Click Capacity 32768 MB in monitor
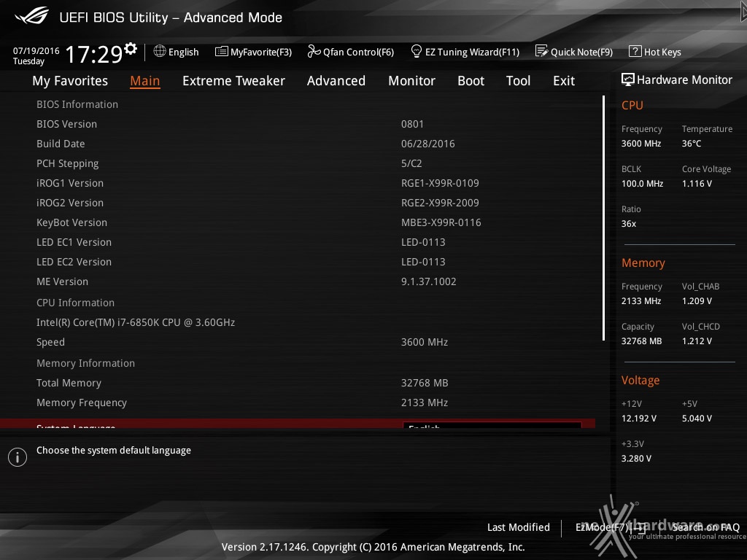The image size is (747, 560). tap(641, 341)
